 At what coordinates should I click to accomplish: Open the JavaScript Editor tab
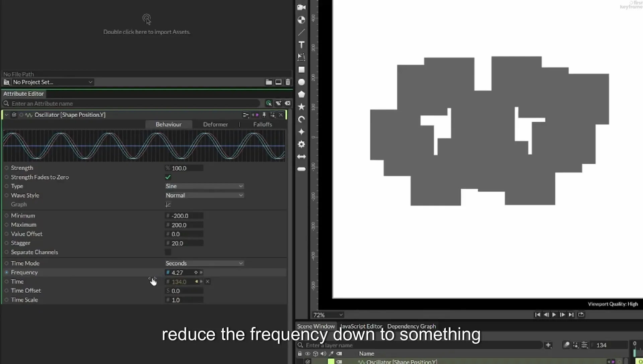361,326
